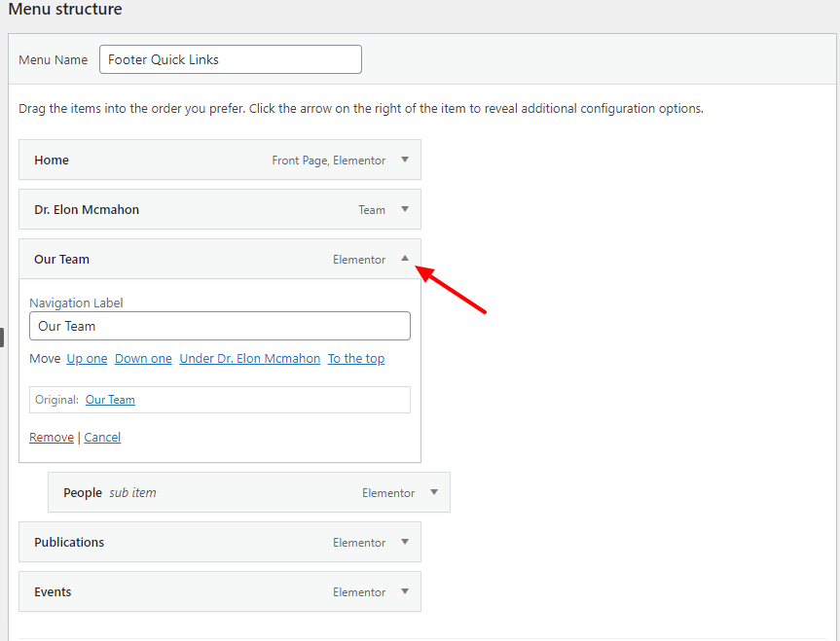Expand Dr. Elon Mcmahon item options
Viewport: 840px width, 641px height.
[405, 210]
